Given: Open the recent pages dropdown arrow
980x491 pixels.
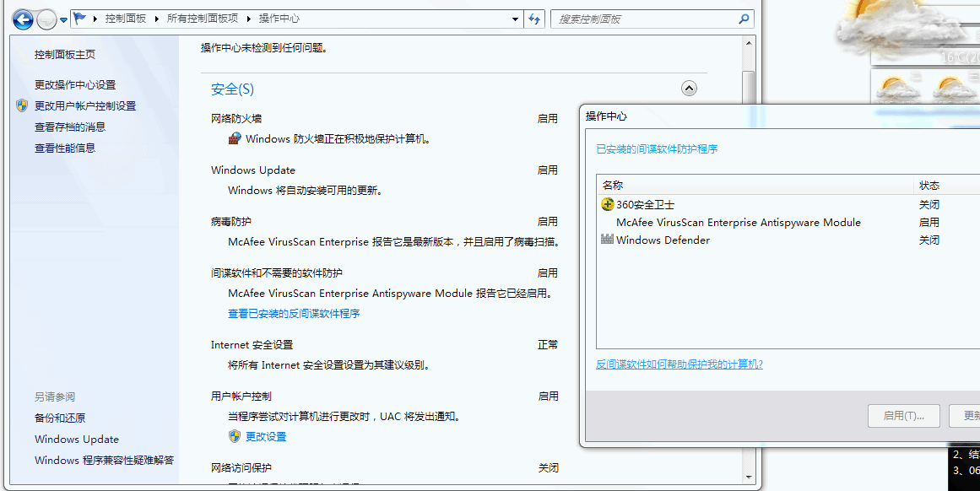Looking at the screenshot, I should (x=63, y=20).
